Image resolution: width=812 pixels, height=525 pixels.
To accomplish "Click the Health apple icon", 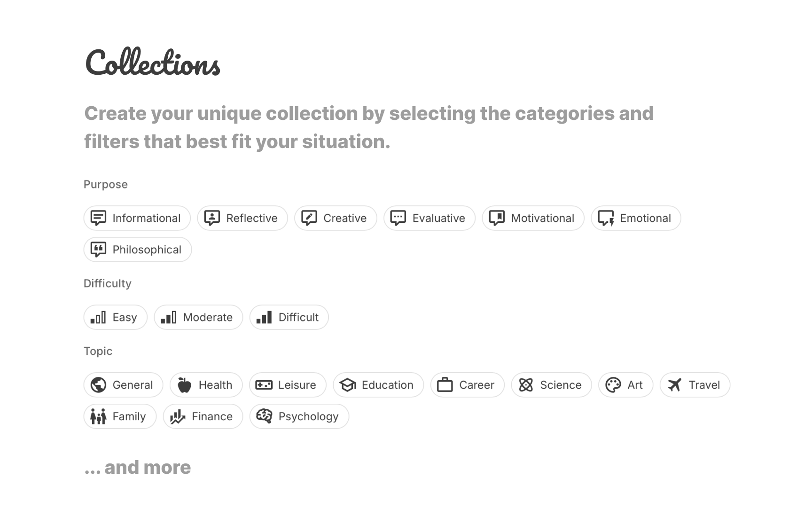I will pyautogui.click(x=185, y=385).
